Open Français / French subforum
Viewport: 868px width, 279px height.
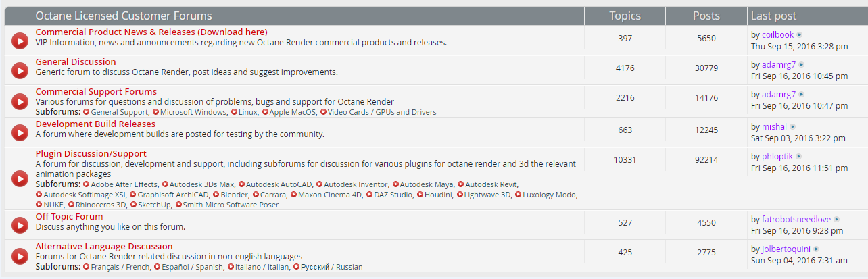point(120,267)
